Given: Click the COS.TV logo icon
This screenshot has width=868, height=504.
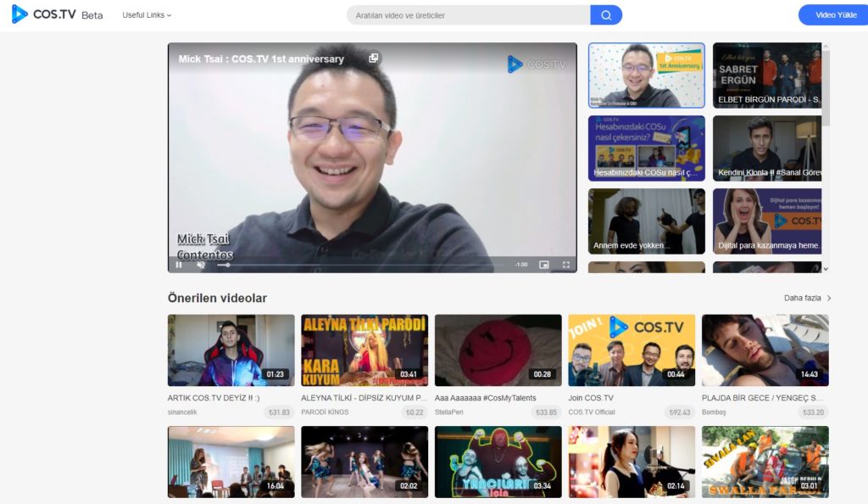Looking at the screenshot, I should pos(19,14).
